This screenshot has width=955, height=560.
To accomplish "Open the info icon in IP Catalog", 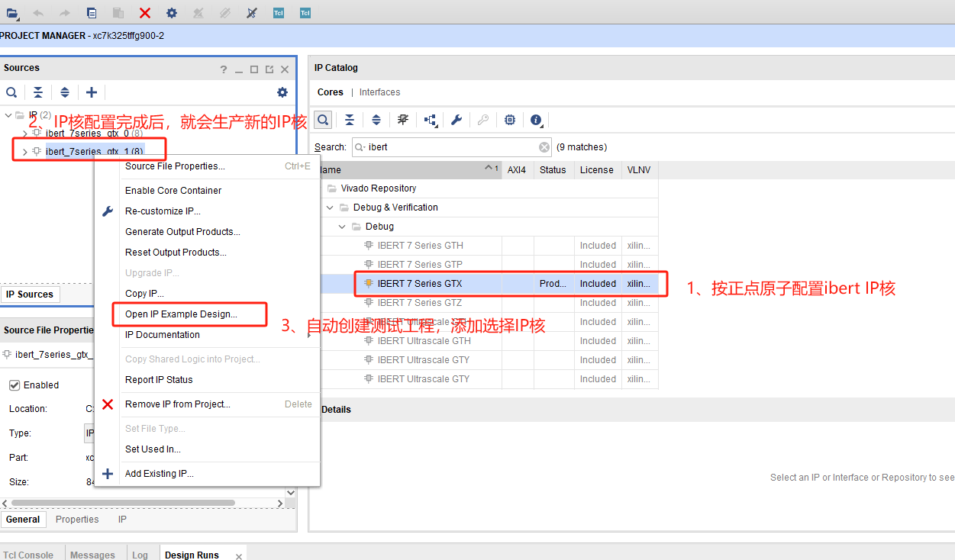I will click(536, 120).
